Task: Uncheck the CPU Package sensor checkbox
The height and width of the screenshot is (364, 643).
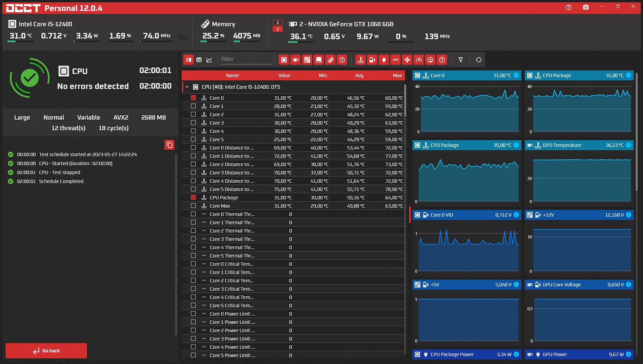Action: point(193,198)
